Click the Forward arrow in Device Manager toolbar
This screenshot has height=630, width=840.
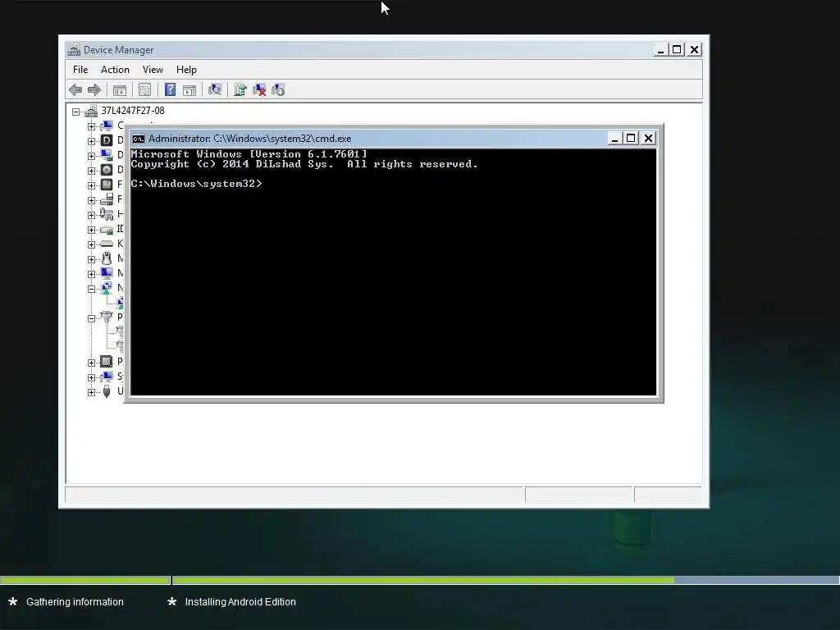94,89
